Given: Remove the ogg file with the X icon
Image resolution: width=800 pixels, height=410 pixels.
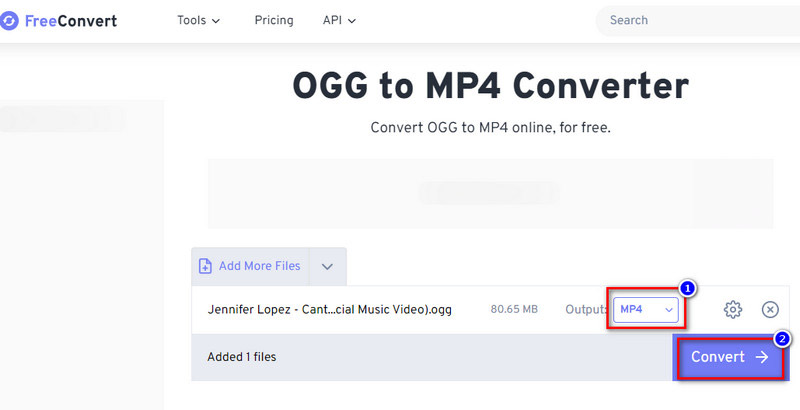Looking at the screenshot, I should (x=770, y=310).
